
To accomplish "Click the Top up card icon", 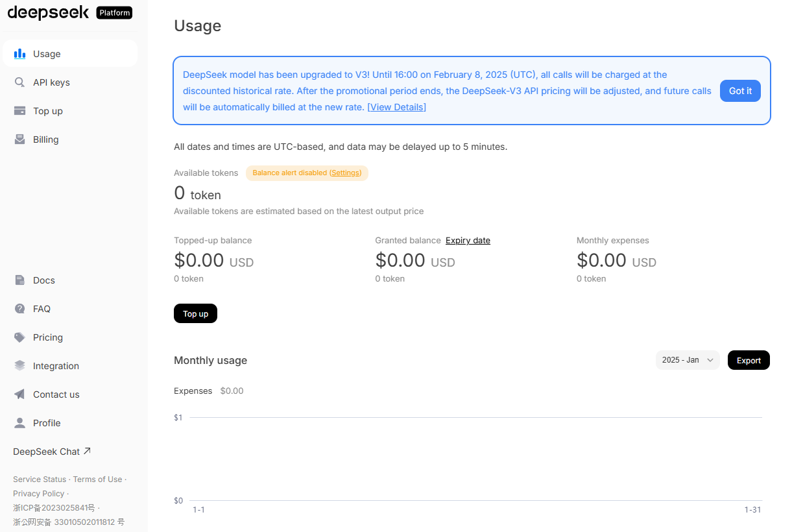I will [x=20, y=111].
